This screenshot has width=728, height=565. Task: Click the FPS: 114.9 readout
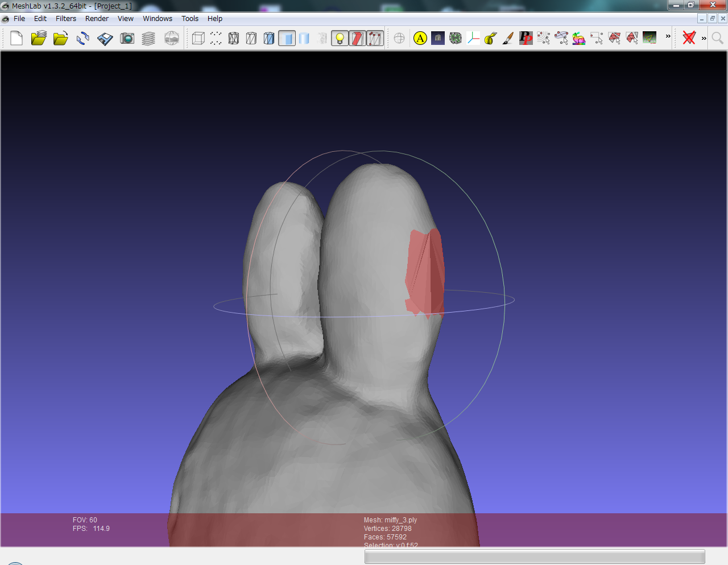click(91, 529)
